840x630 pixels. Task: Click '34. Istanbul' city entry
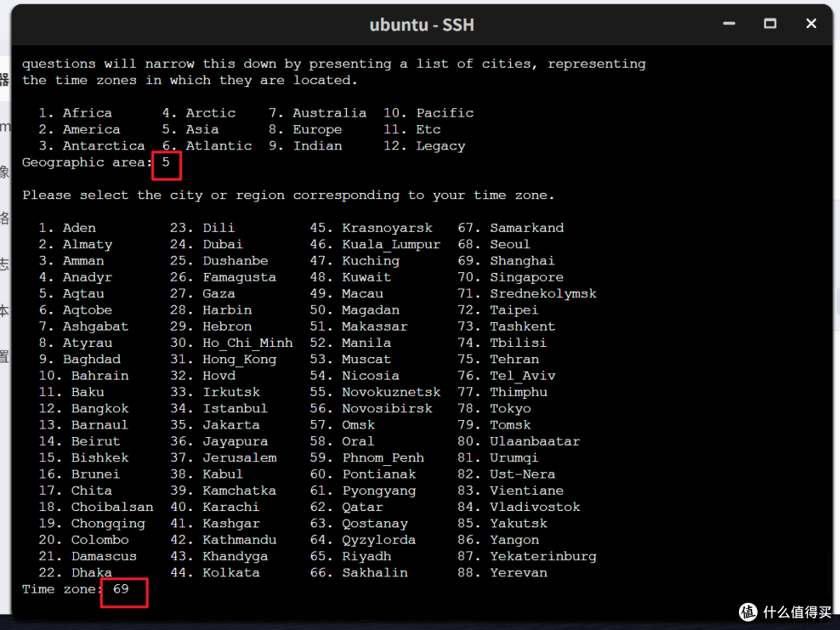point(219,408)
